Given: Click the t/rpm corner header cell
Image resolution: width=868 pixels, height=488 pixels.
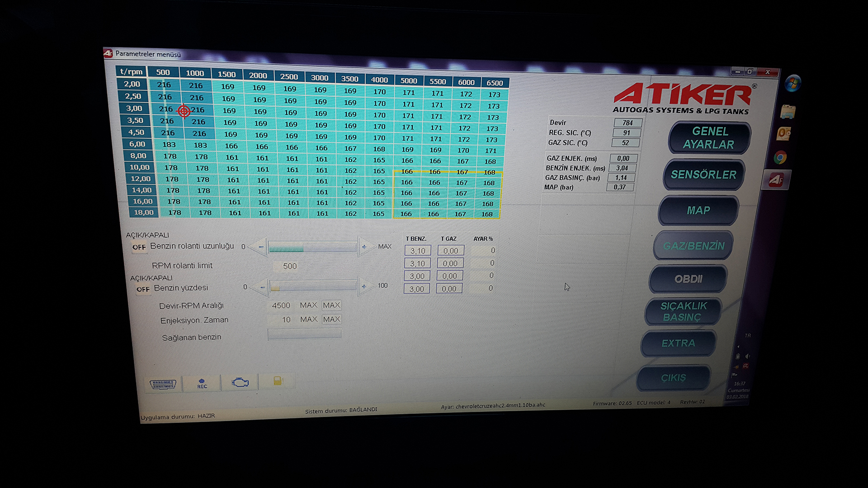Looking at the screenshot, I should click(x=131, y=71).
